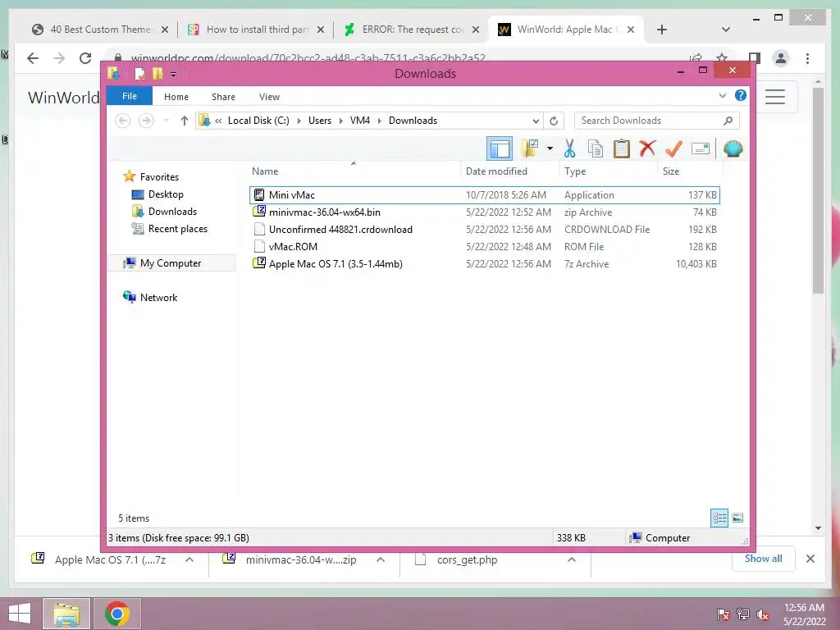Click the Explorer Refresh button
Image resolution: width=840 pixels, height=630 pixels.
pyautogui.click(x=554, y=121)
